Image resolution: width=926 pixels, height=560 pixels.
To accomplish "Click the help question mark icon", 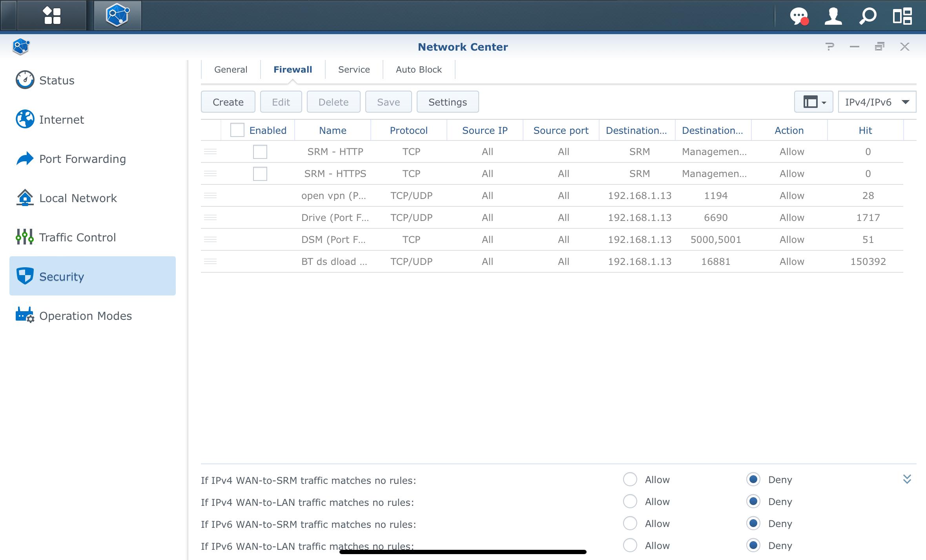I will pos(829,47).
